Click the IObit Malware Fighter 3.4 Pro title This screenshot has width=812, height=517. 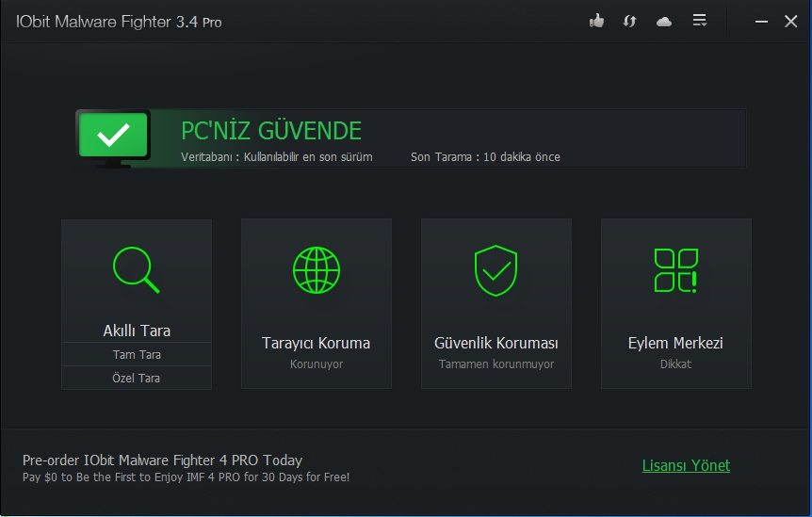(119, 22)
